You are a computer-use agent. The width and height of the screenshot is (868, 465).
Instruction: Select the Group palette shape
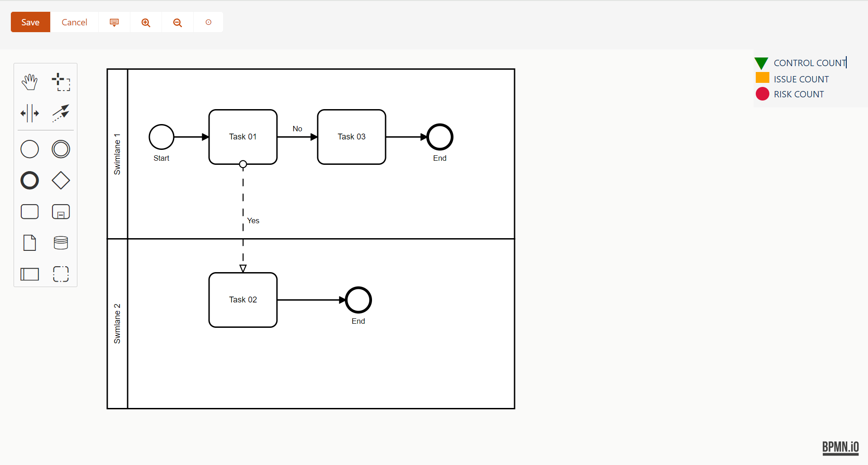pos(61,274)
